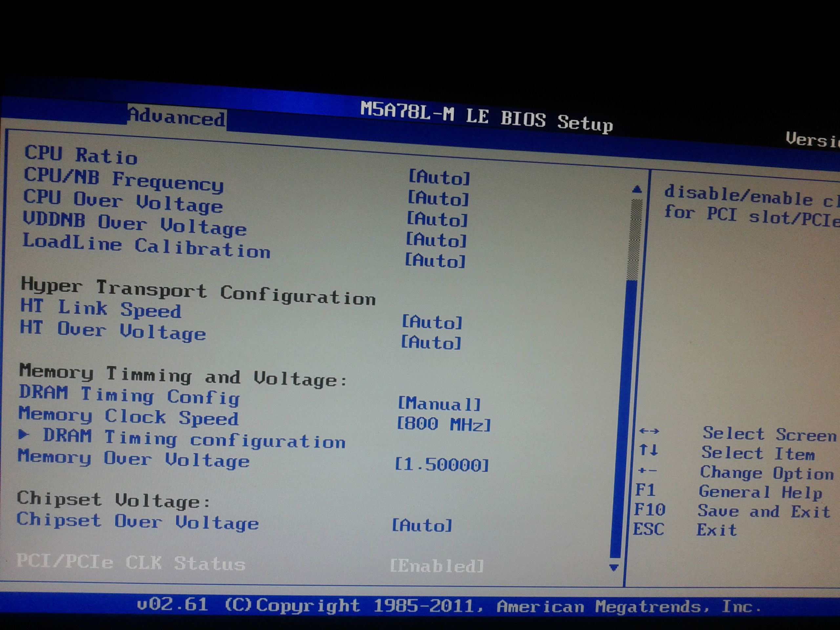Select the CPU Ratio label
This screenshot has width=840, height=630.
[x=81, y=155]
